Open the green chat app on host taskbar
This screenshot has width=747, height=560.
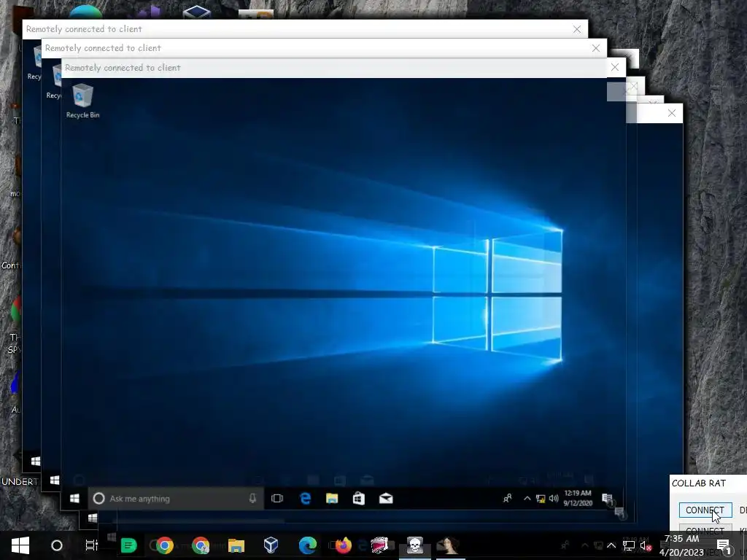coord(128,545)
